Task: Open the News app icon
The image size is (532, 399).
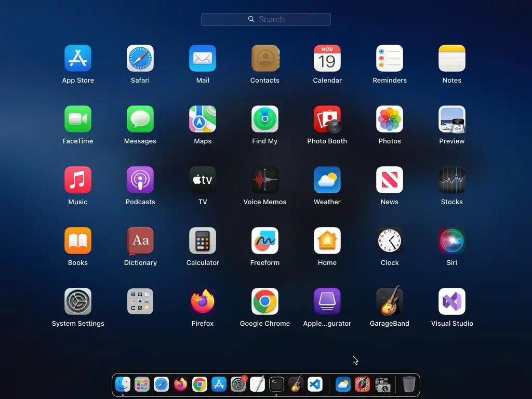Action: (x=390, y=180)
